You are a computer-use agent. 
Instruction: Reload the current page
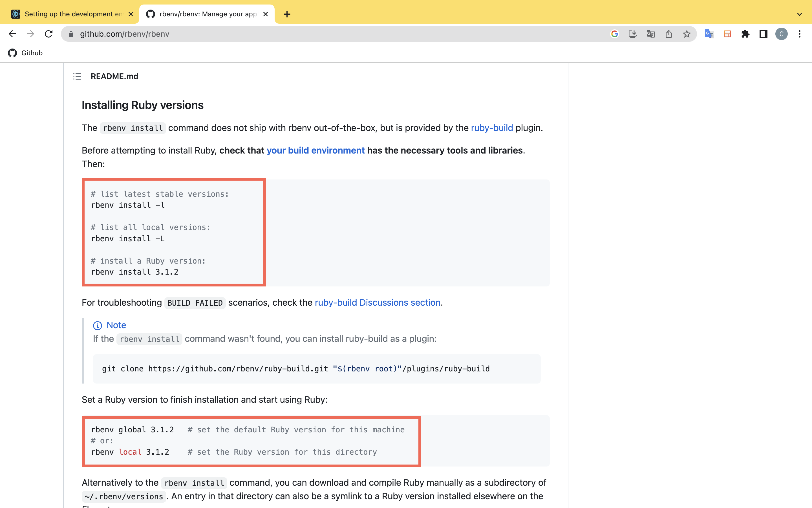pyautogui.click(x=49, y=34)
